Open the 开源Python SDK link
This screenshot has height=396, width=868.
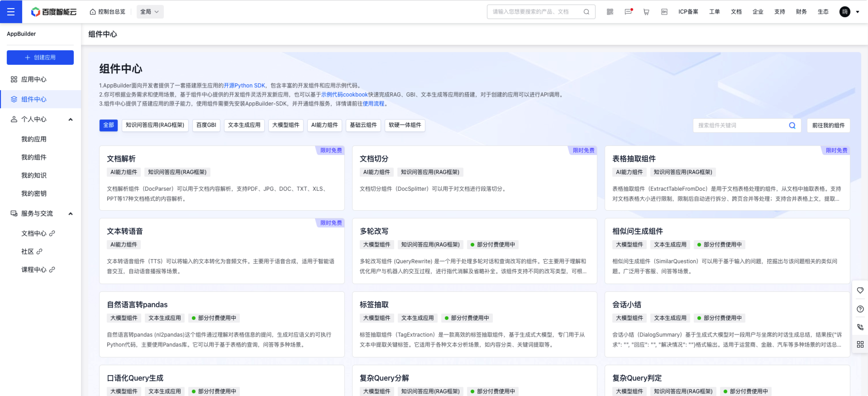244,86
